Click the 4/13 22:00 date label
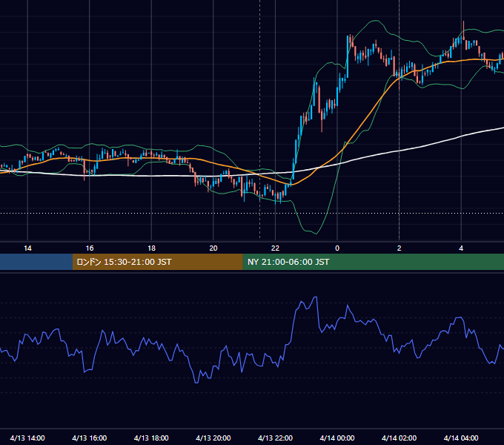Viewport: 504px width, 445px height. click(x=275, y=438)
